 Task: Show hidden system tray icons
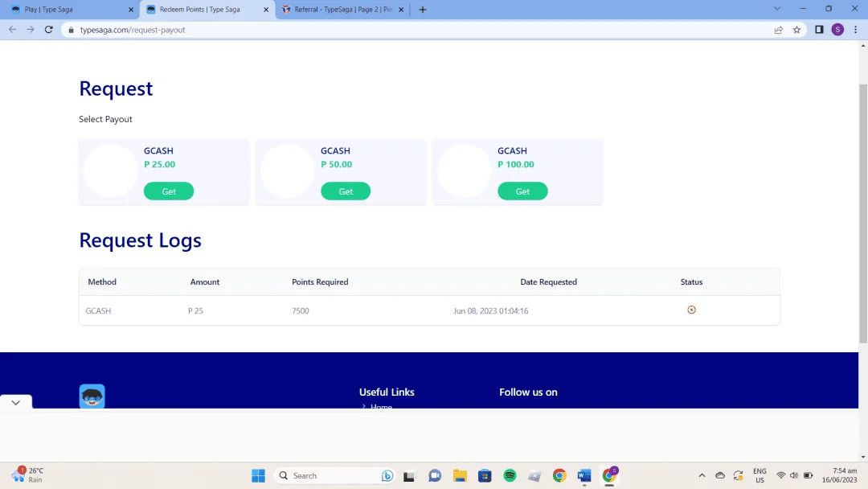(702, 475)
